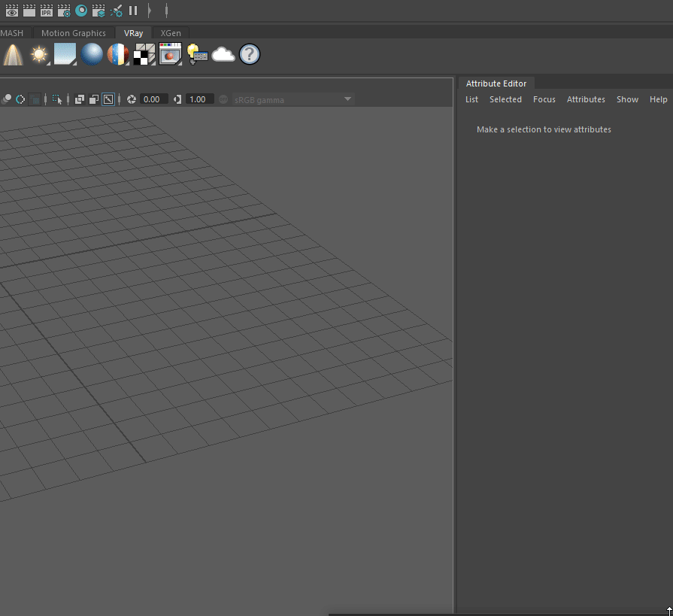Screen dimensions: 673x616
Task: Click the Render Current Frame clapboard icon
Action: pyautogui.click(x=29, y=11)
